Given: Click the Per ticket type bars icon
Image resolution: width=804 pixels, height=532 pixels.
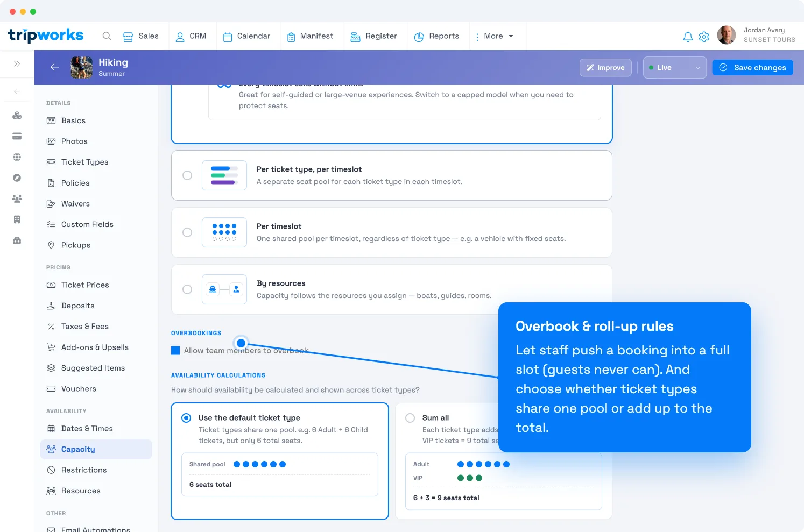Looking at the screenshot, I should point(224,175).
